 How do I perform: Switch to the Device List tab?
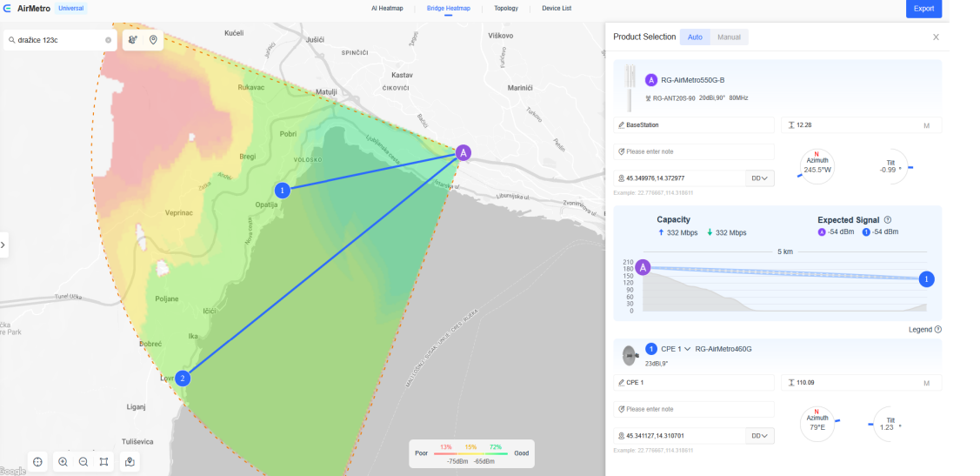point(557,9)
